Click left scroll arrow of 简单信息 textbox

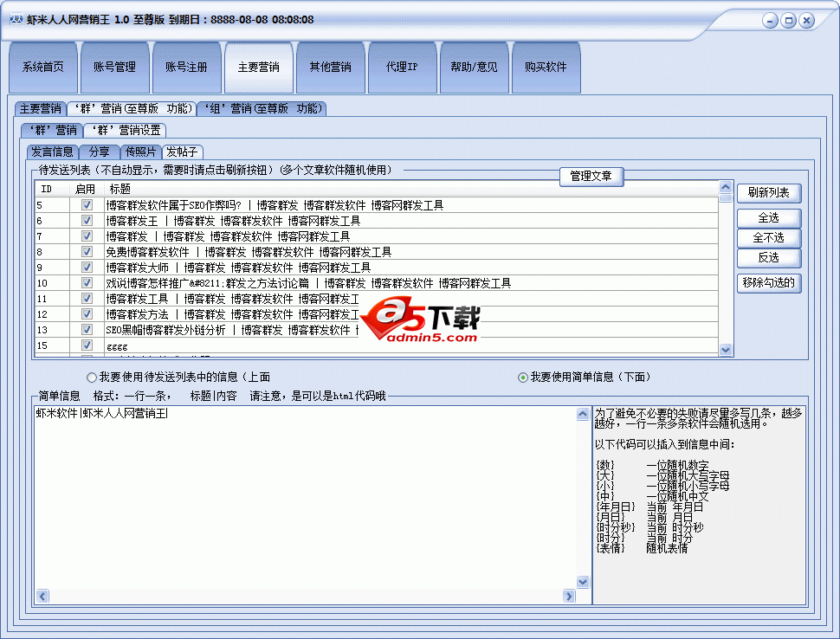point(42,597)
